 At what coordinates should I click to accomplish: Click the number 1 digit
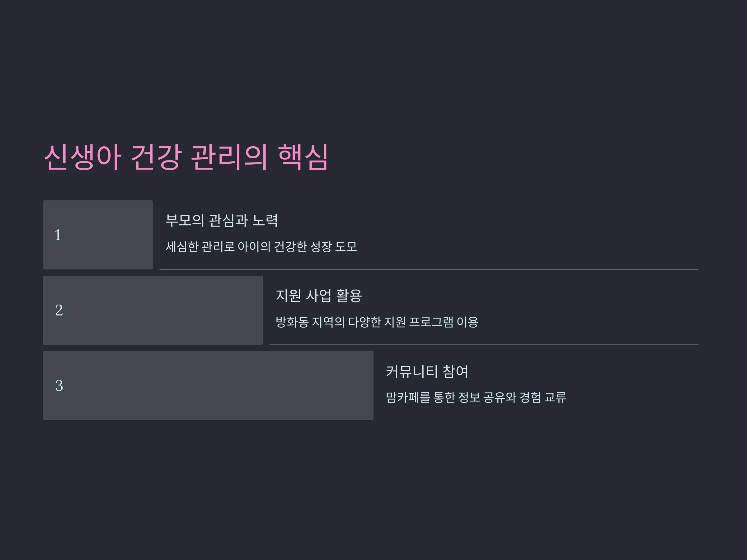point(58,235)
